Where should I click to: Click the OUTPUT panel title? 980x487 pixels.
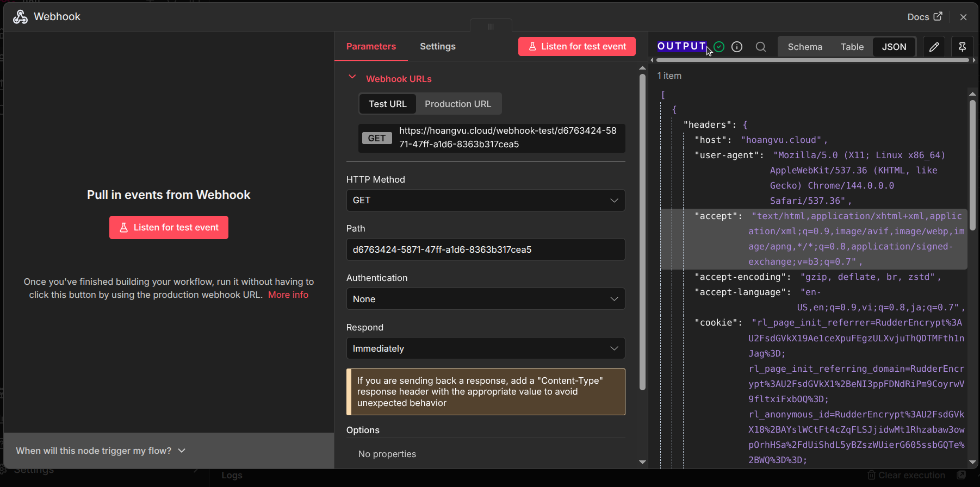681,46
